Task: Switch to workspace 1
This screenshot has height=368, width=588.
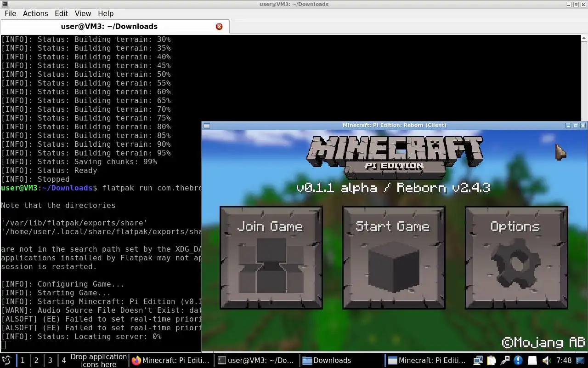Action: click(x=23, y=360)
